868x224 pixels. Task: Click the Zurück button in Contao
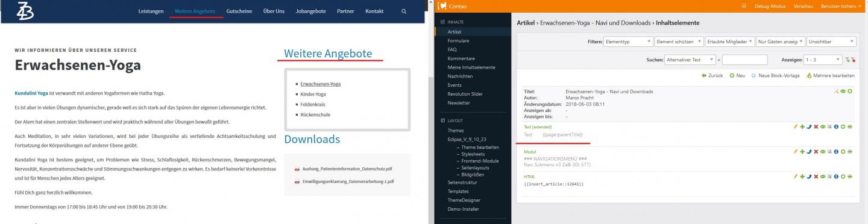[712, 76]
